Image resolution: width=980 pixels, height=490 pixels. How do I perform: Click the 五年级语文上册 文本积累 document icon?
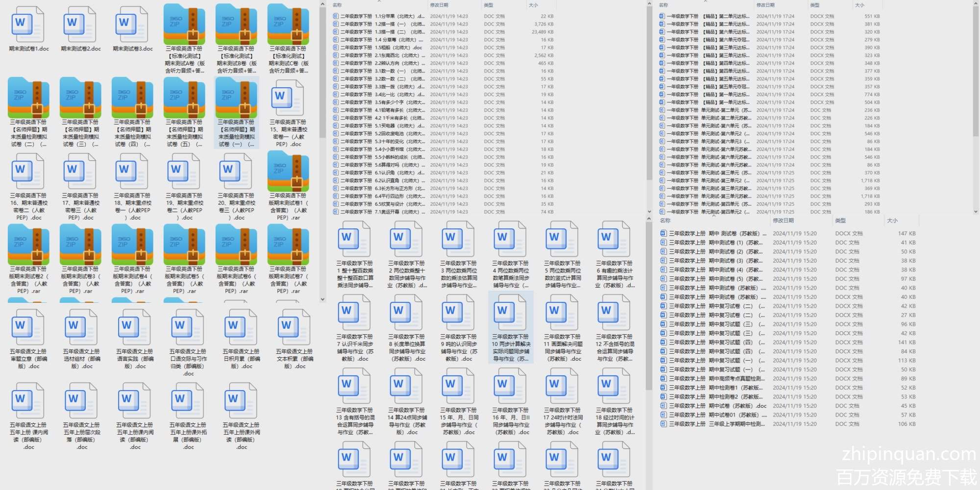(294, 327)
